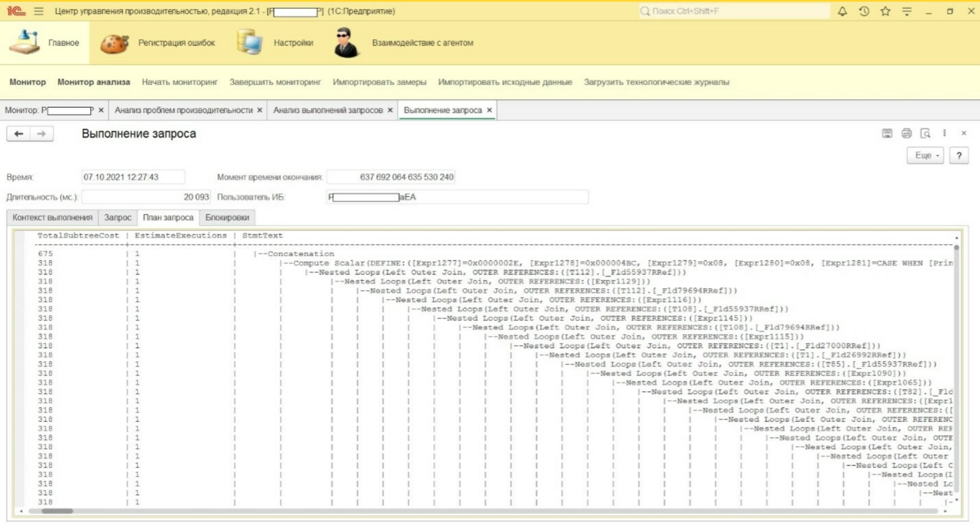Select the Блокировки tab
The height and width of the screenshot is (525, 980).
click(227, 218)
